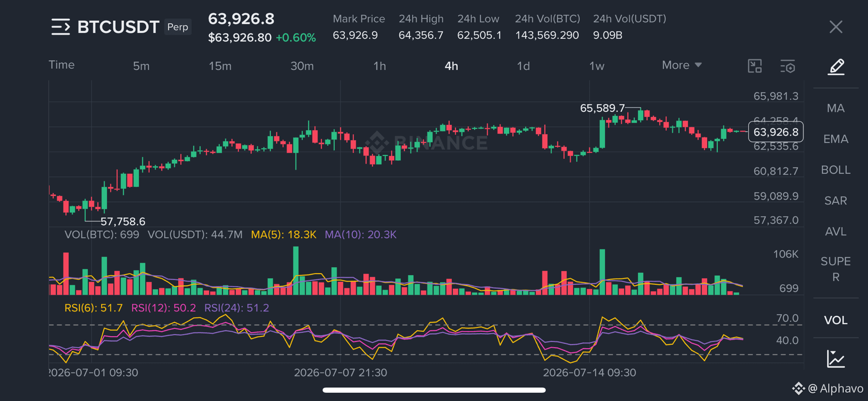Switch to the 1w timeframe
Viewport: 868px width, 401px height.
(x=597, y=66)
